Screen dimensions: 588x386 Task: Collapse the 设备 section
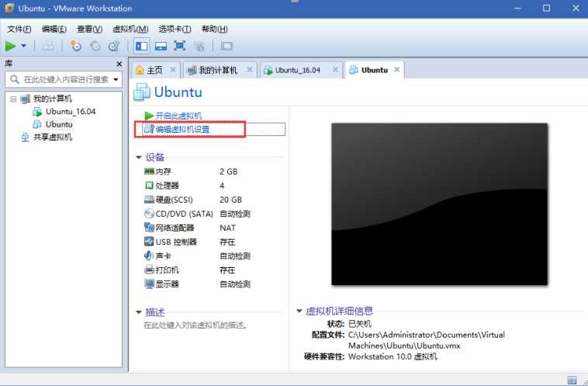pyautogui.click(x=139, y=158)
